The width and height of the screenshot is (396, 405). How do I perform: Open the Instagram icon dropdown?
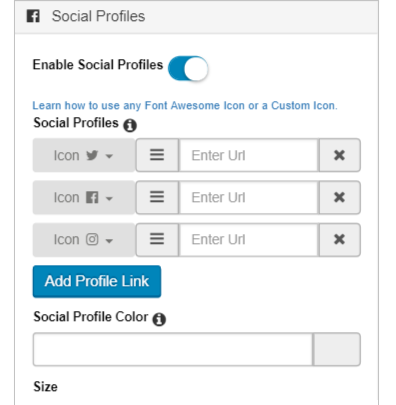click(x=84, y=240)
